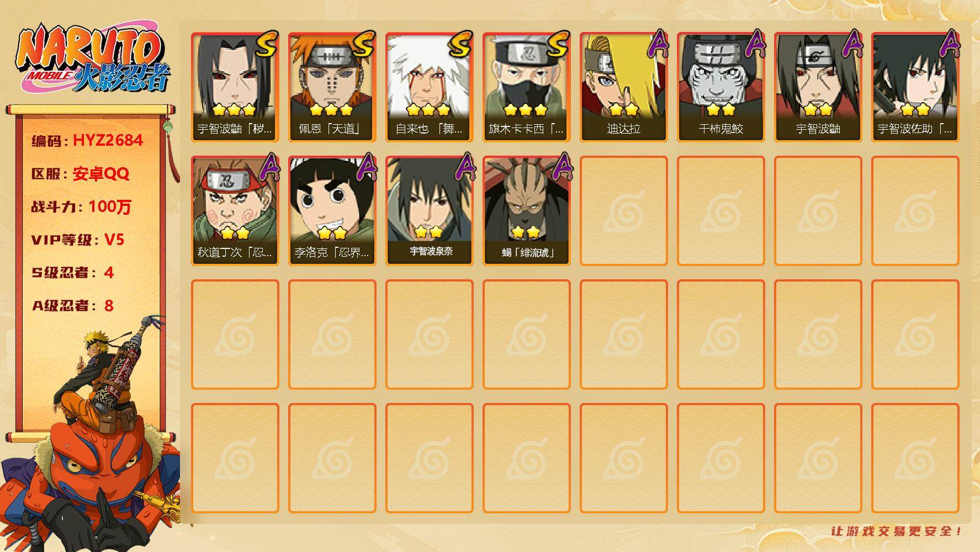Open the 自来也 S-rank ninja card

[x=429, y=87]
